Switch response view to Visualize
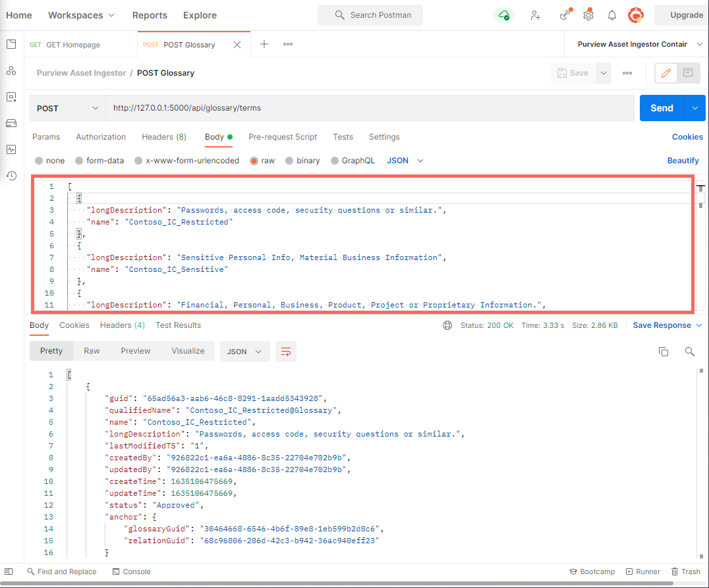The image size is (709, 588). (188, 351)
